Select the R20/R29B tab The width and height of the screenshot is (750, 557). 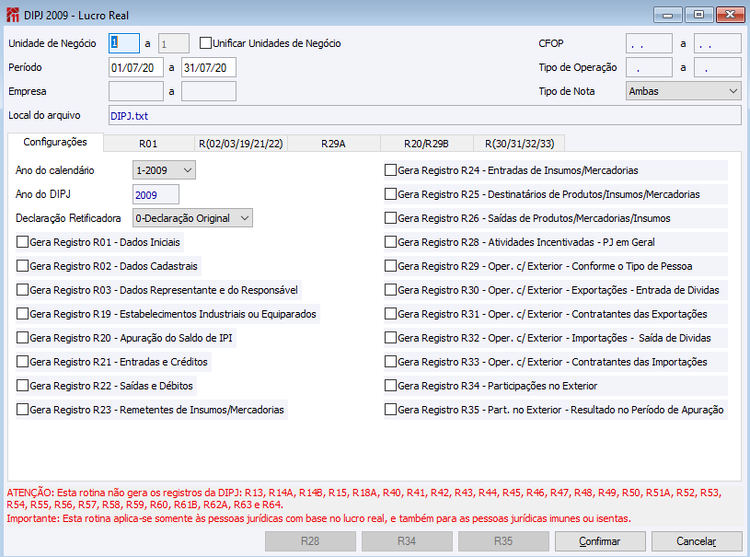pyautogui.click(x=426, y=143)
